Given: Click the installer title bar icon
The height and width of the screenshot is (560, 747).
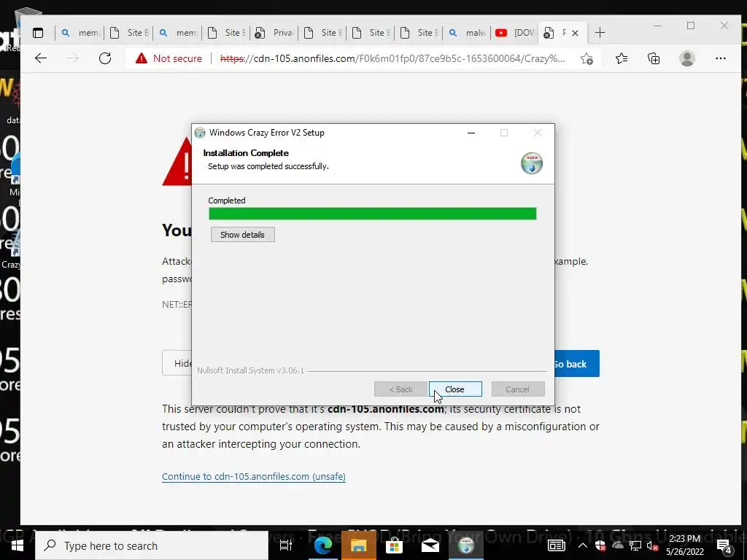Looking at the screenshot, I should pos(200,133).
